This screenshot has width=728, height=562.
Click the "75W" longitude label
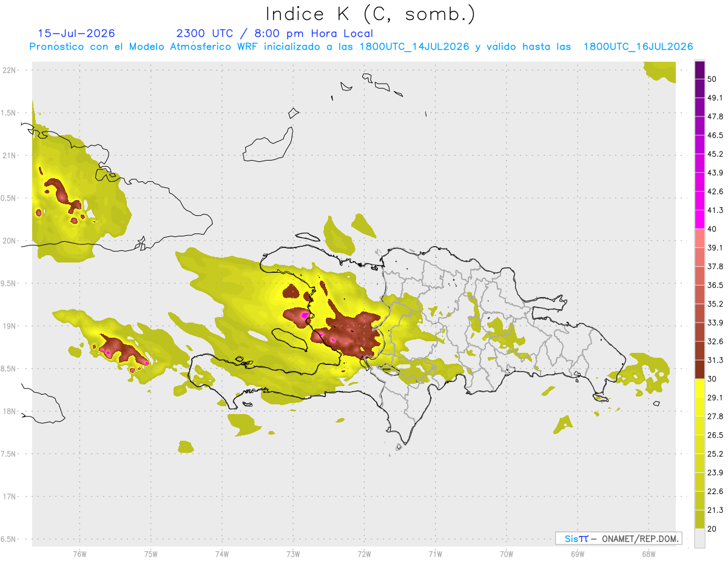(x=151, y=554)
